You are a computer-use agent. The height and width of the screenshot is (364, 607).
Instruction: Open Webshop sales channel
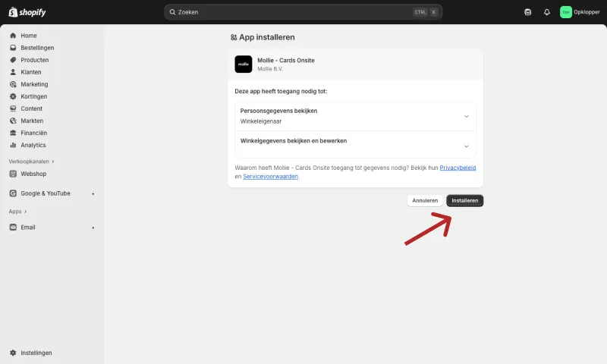[33, 174]
